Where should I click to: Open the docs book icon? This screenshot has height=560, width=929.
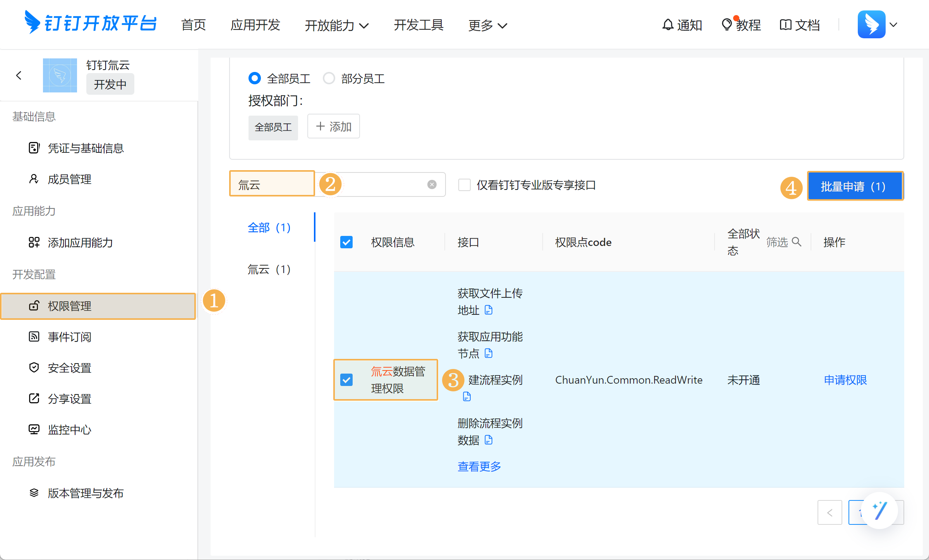785,25
